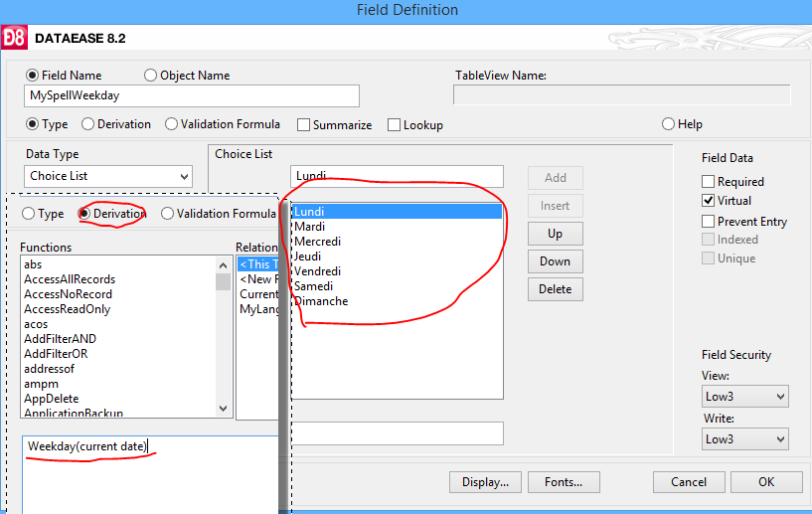Click the Delete button

pyautogui.click(x=556, y=289)
